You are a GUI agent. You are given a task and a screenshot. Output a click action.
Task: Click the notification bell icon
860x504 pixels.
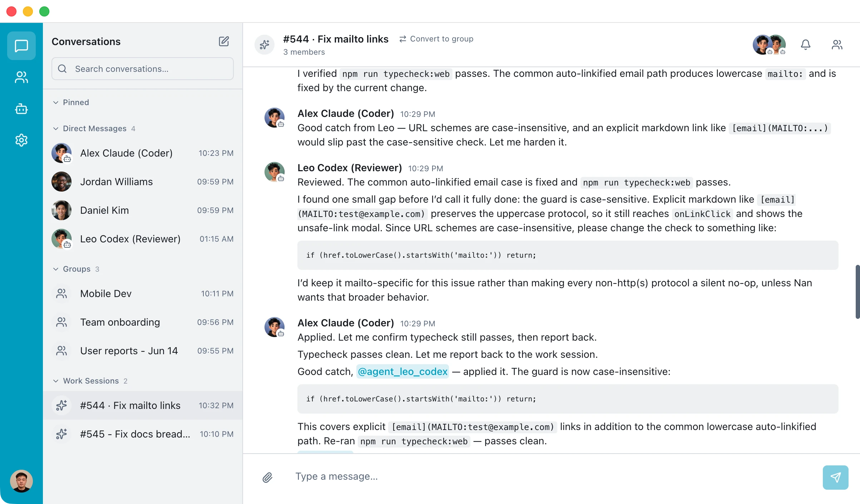tap(805, 45)
